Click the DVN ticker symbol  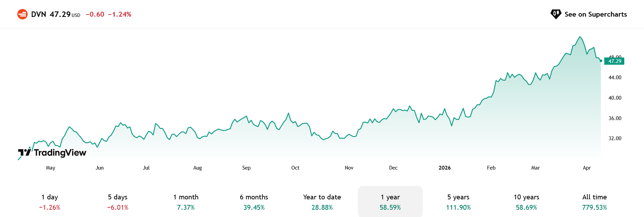tap(38, 14)
